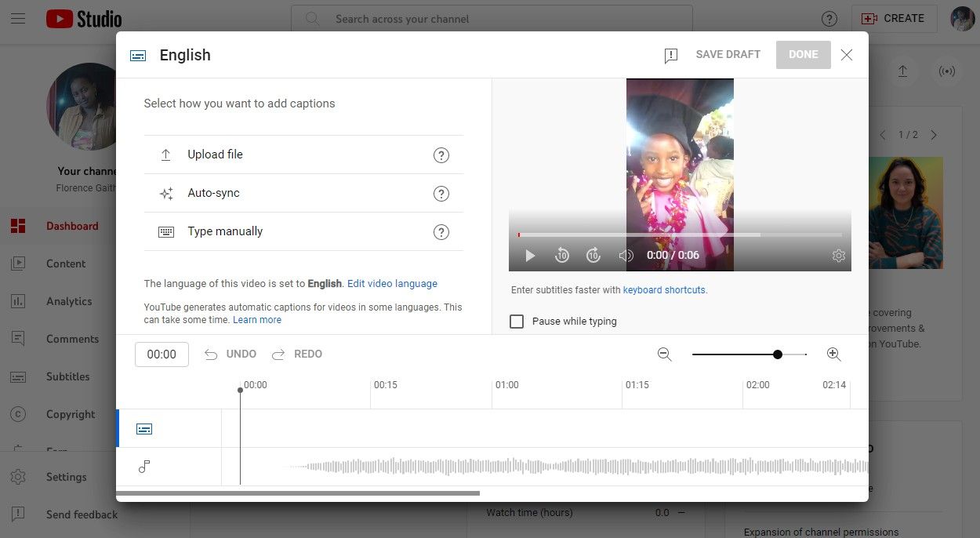The image size is (980, 538).
Task: Click the subtitles track icon on the timeline
Action: pyautogui.click(x=144, y=428)
